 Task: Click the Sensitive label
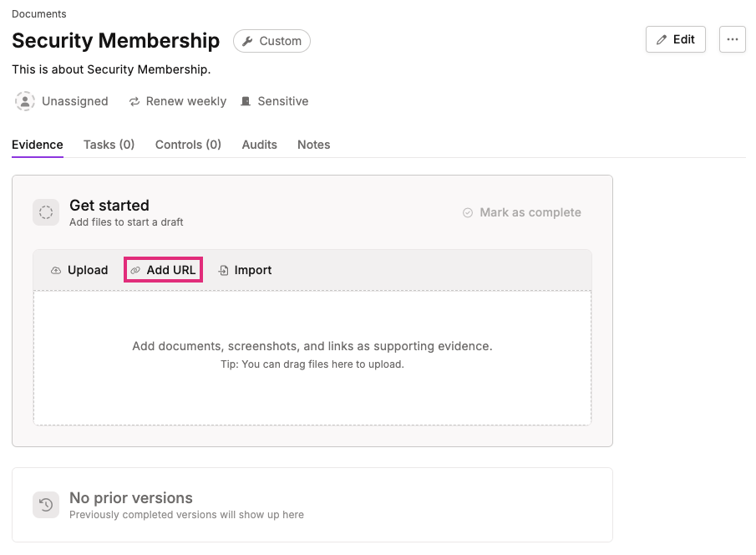(283, 101)
